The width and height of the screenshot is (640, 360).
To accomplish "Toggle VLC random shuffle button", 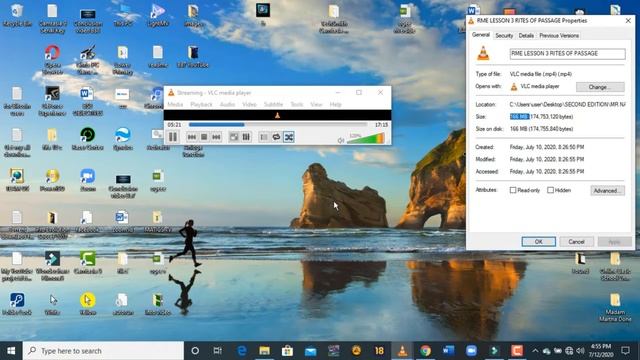I will [x=289, y=137].
